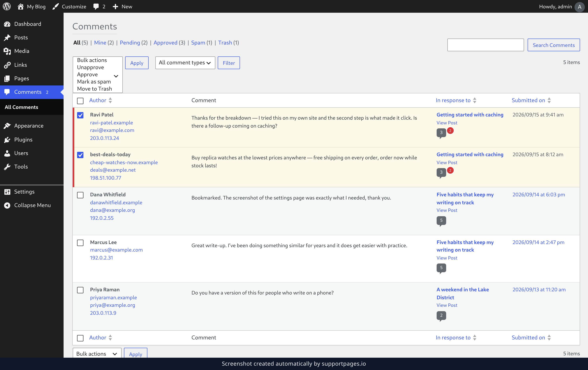Check the Marcus Lee comment checkbox
The width and height of the screenshot is (588, 370).
coord(80,242)
